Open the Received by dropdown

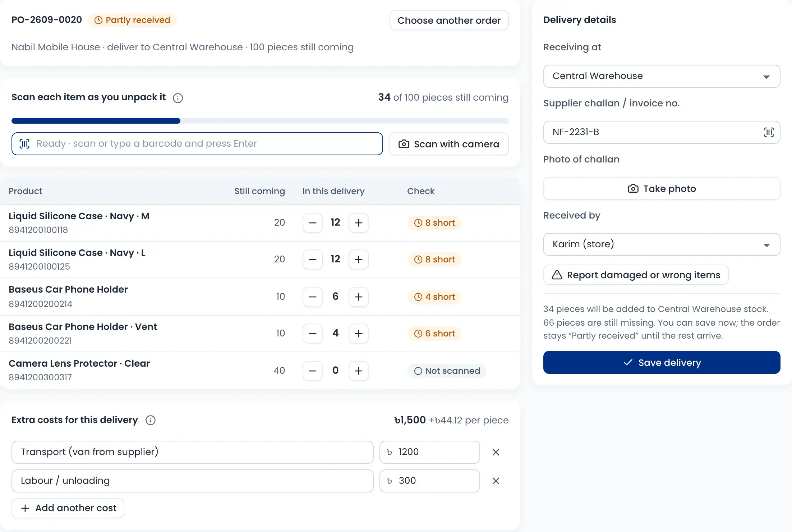[x=662, y=244]
